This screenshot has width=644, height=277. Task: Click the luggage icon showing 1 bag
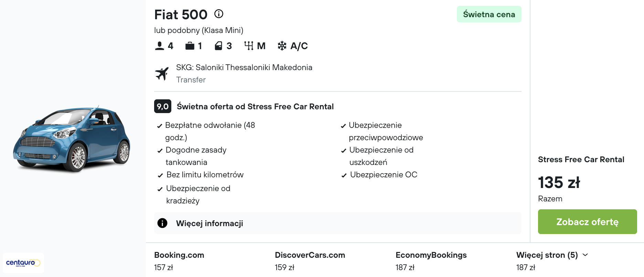point(190,45)
